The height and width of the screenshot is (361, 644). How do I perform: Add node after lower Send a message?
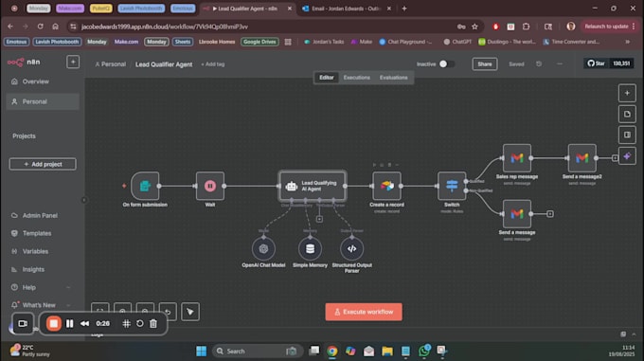[x=550, y=213]
